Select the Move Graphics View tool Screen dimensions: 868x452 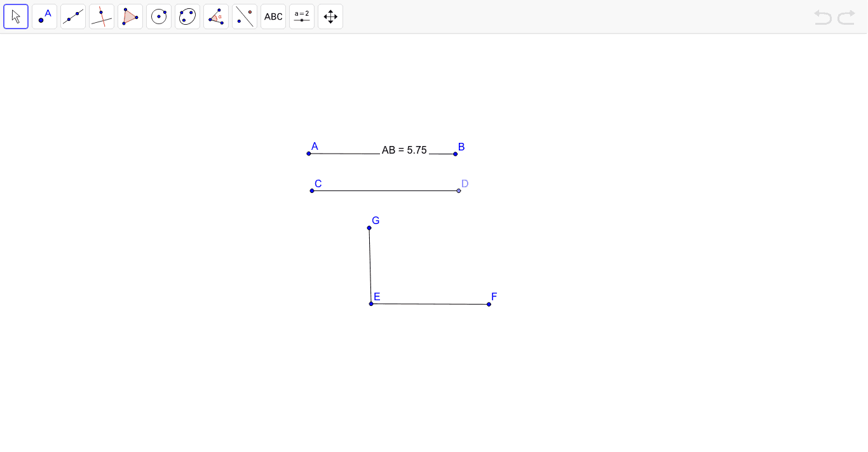tap(330, 16)
